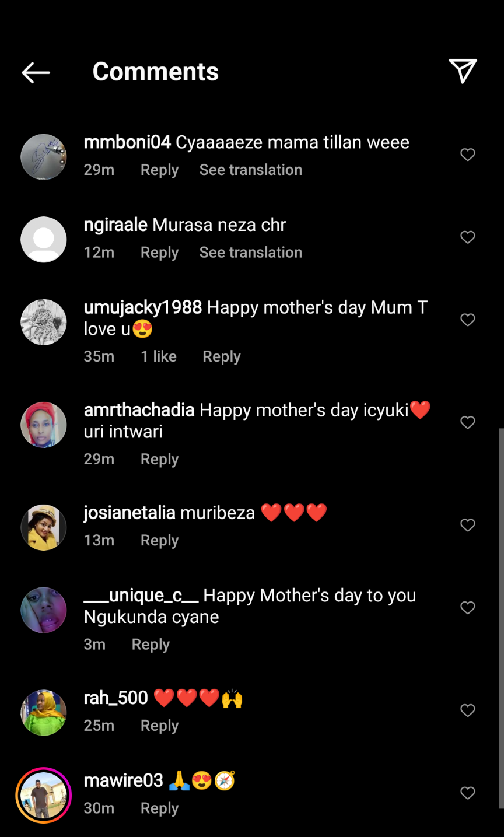The width and height of the screenshot is (504, 837).
Task: Tap the share paper plane icon
Action: click(x=463, y=71)
